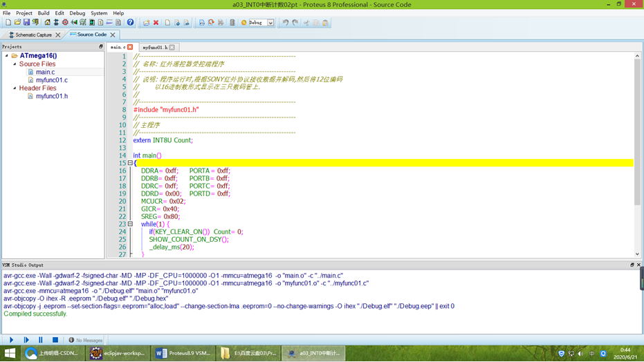Viewport: 644px width, 362px height.
Task: Select myfunc01.c in the project tree
Action: (x=52, y=80)
